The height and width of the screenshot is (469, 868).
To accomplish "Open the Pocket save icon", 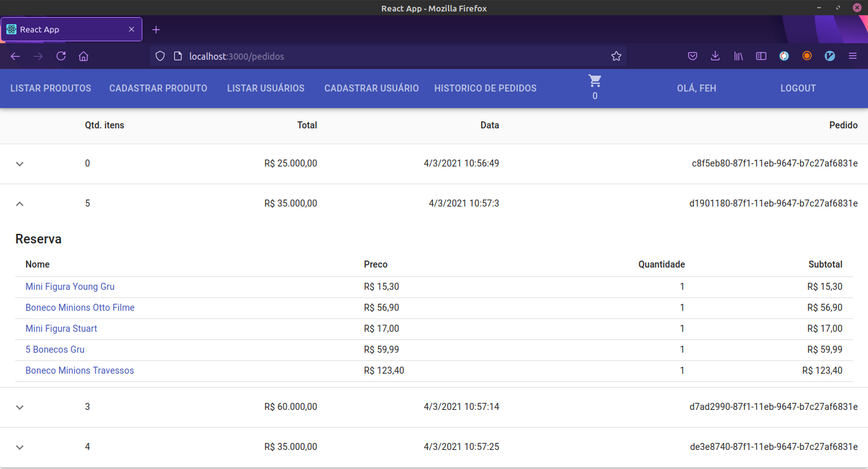I will (693, 56).
